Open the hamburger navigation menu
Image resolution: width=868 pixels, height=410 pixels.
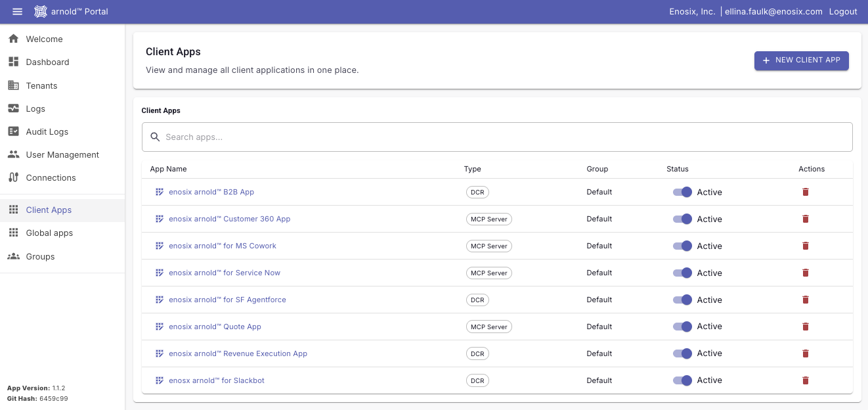coord(18,11)
